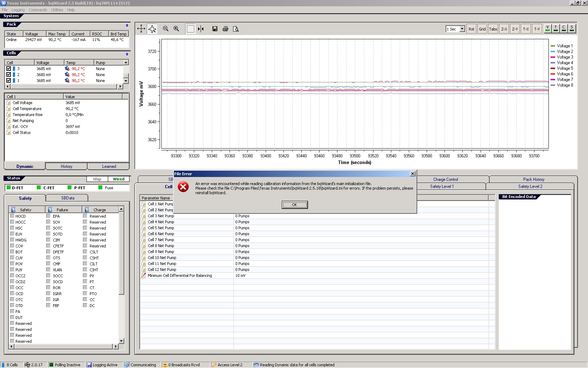Toggle the EPA failure checkbox
588x368 pixels.
click(48, 216)
